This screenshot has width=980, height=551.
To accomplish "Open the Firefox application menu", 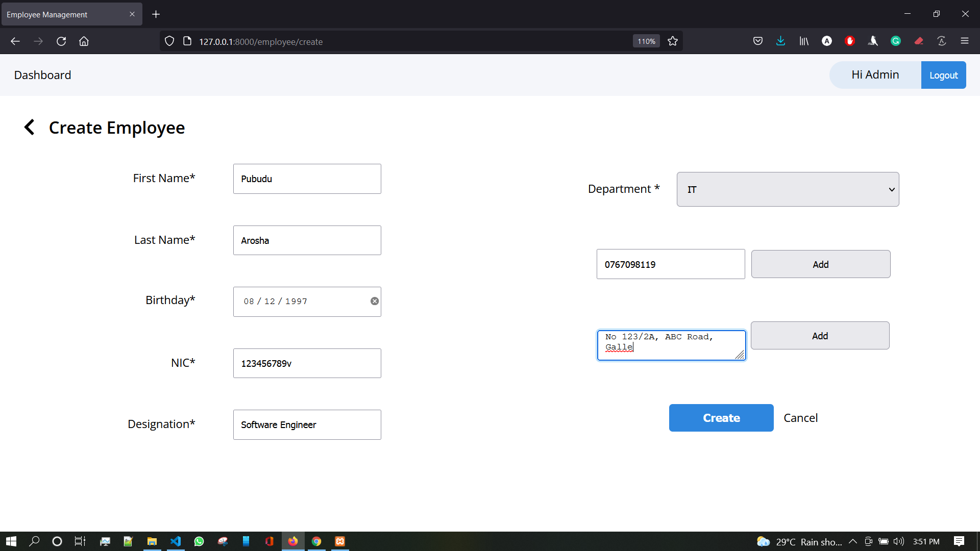I will pos(966,41).
